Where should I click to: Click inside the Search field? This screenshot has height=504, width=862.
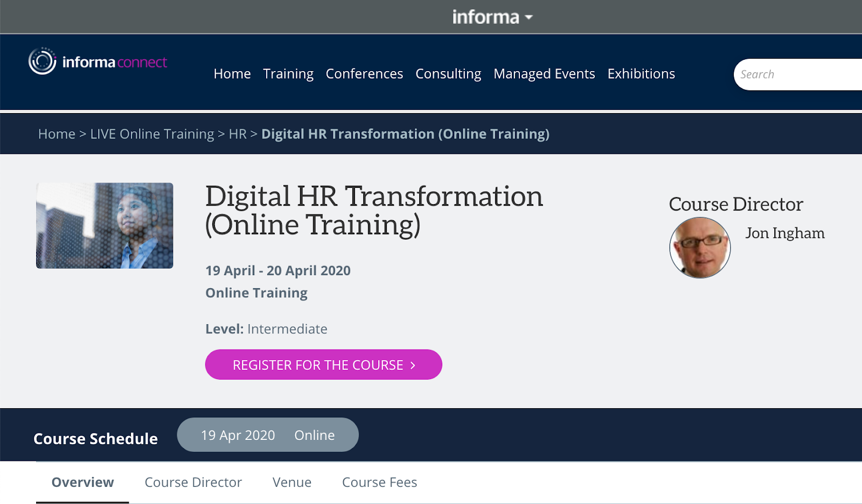pos(797,74)
